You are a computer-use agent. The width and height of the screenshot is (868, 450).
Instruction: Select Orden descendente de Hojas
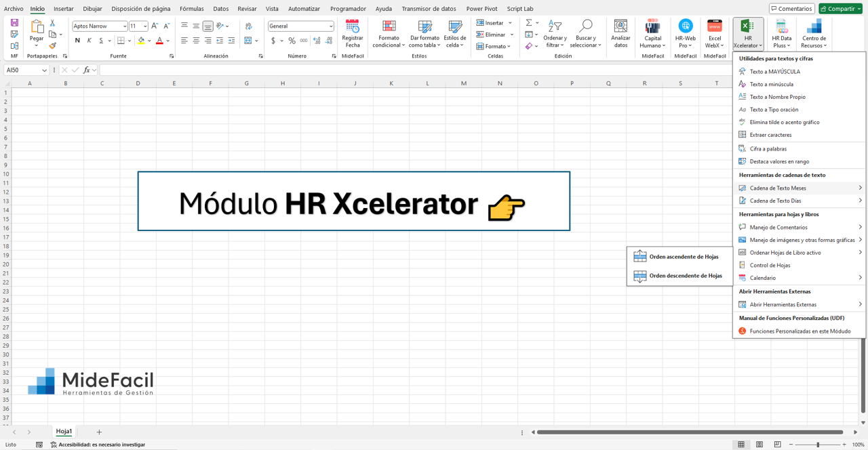[680, 276]
